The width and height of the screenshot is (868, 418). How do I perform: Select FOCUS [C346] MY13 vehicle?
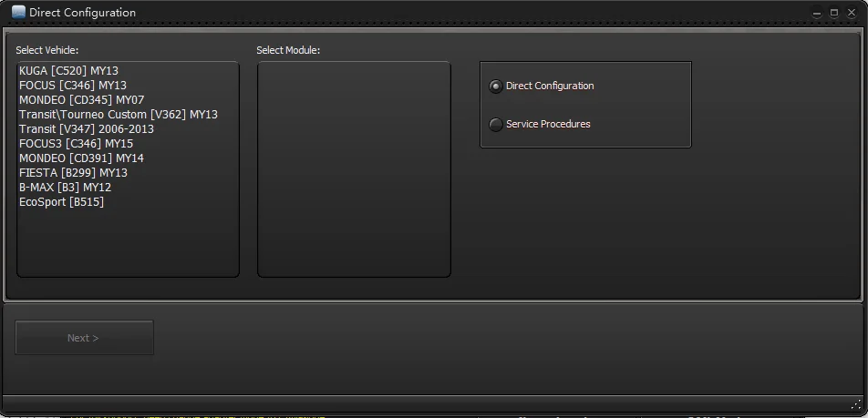pos(73,86)
